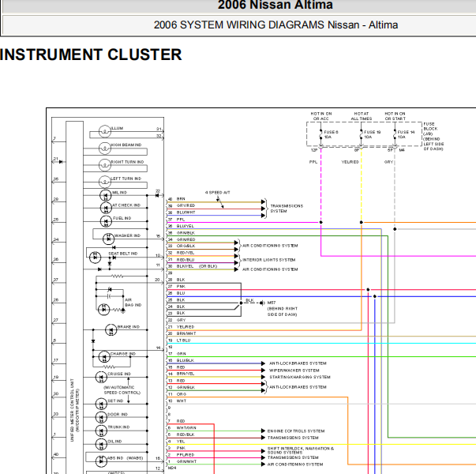Click the Interior Lights System label
Image resolution: width=476 pixels, height=474 pixels.
click(268, 260)
